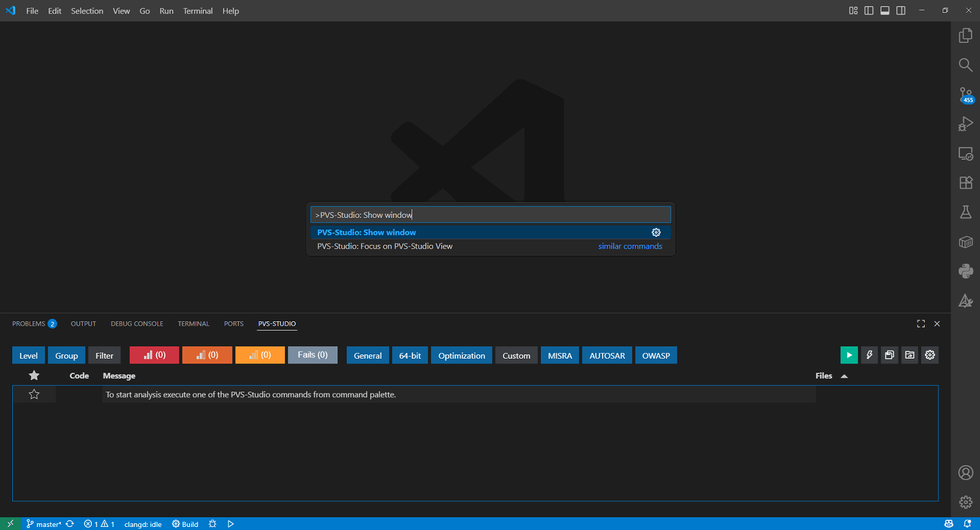980x530 pixels.
Task: Toggle Secondary Side Bar in title bar
Action: 900,10
